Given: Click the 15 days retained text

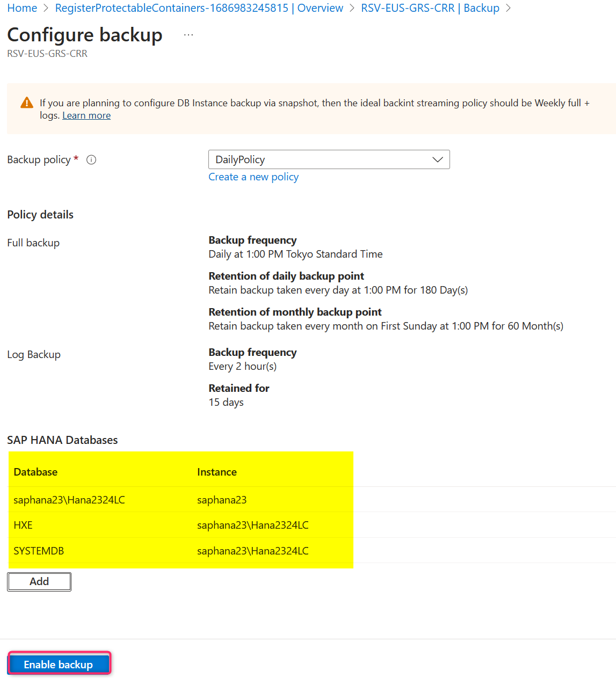Looking at the screenshot, I should [x=226, y=403].
